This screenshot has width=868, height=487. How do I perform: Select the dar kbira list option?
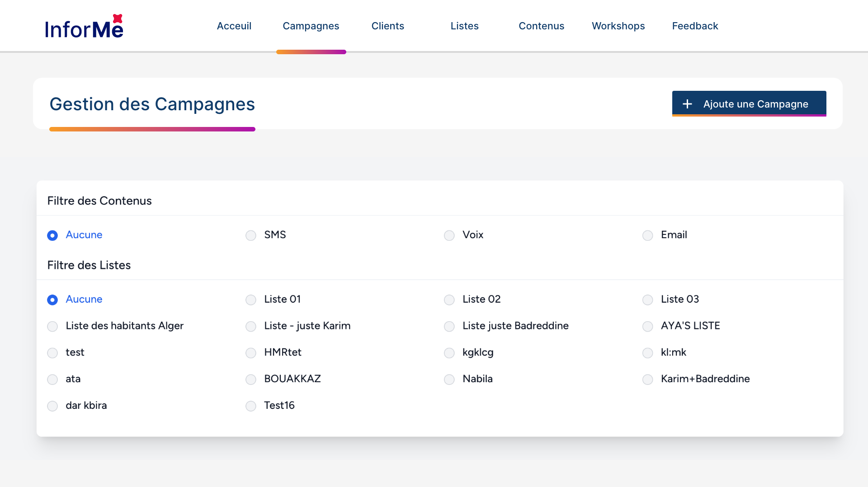(52, 406)
